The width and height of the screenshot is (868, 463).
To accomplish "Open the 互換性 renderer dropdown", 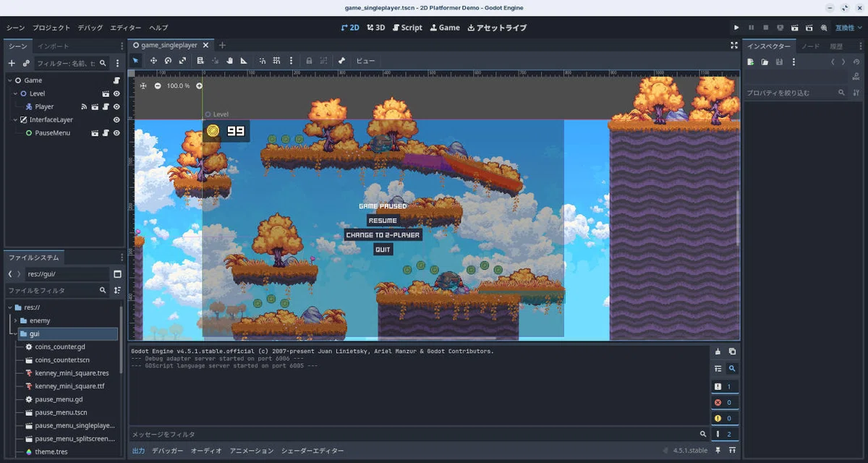I will [848, 27].
